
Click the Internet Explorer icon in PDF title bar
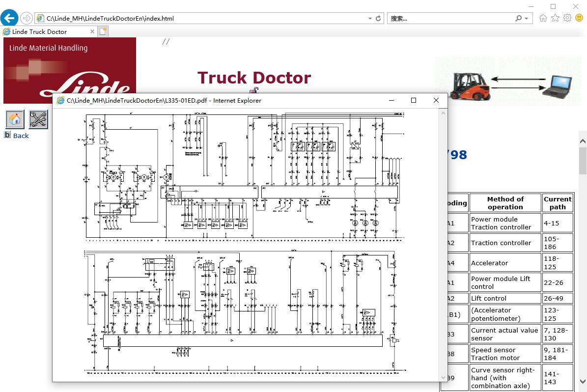pyautogui.click(x=60, y=100)
